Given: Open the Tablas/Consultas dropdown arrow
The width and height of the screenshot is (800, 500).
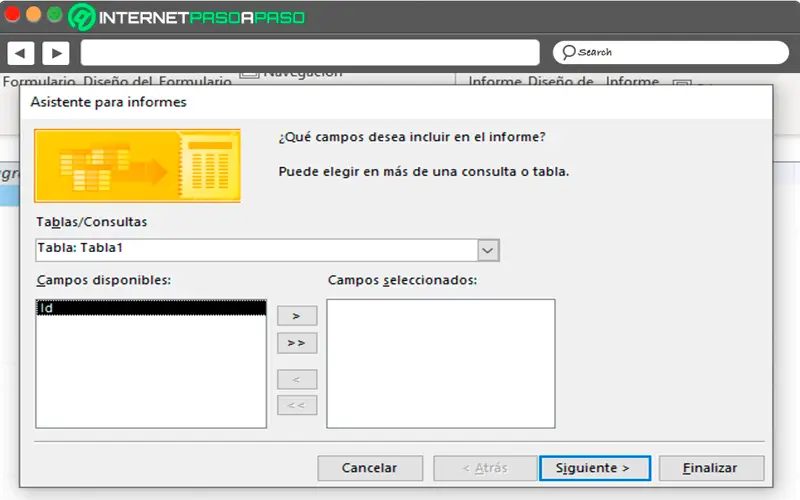Looking at the screenshot, I should pyautogui.click(x=488, y=251).
